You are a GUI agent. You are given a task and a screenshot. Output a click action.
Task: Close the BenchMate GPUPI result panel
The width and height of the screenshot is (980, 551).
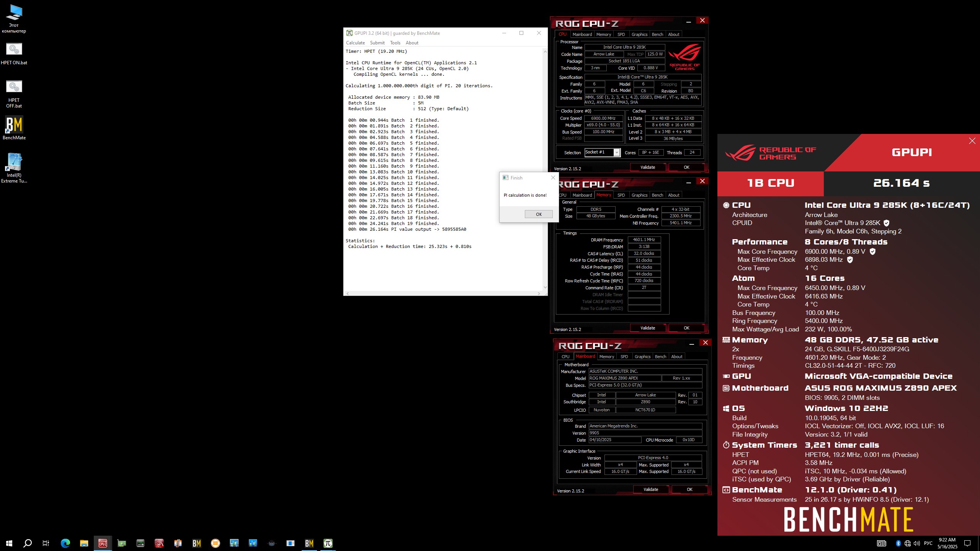tap(972, 141)
